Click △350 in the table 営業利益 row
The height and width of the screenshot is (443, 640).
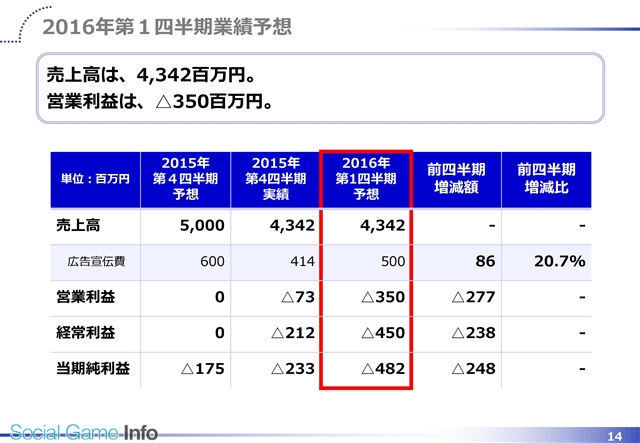tap(383, 297)
